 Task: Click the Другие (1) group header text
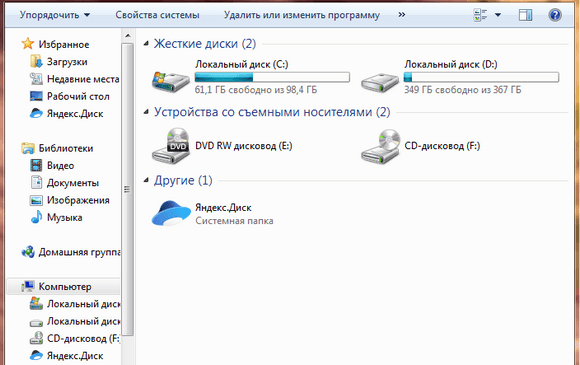coord(183,180)
